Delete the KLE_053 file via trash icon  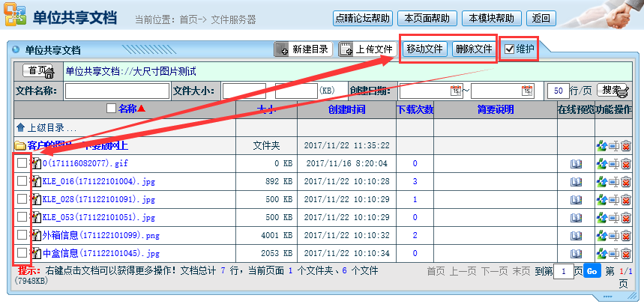tap(625, 217)
